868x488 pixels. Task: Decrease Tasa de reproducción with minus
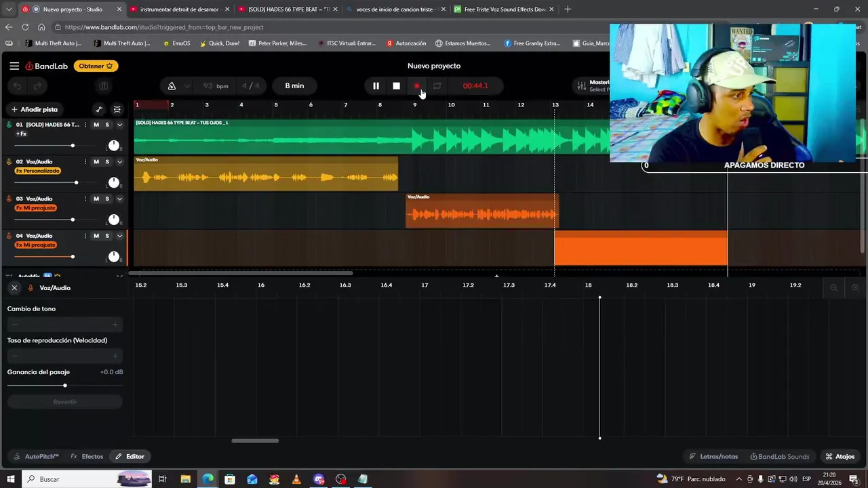[x=15, y=356]
